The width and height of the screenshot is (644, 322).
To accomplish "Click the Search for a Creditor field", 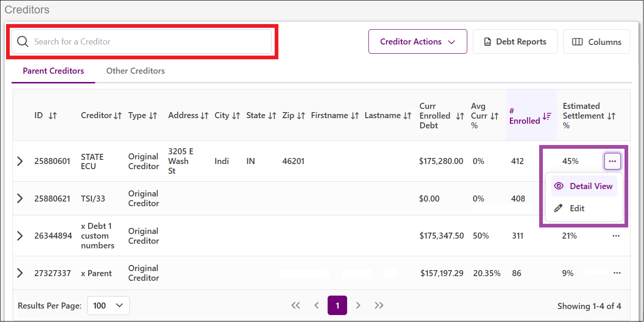I will [142, 42].
